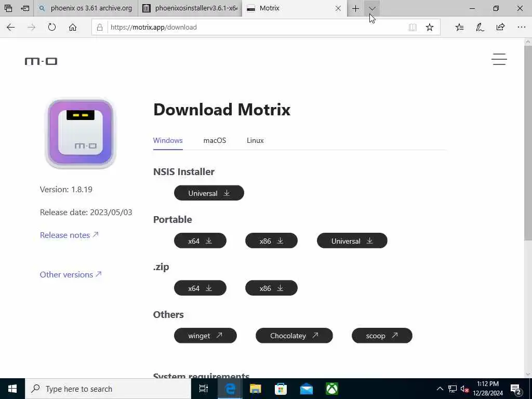This screenshot has width=532, height=399.
Task: Open browser settings and more ellipsis
Action: point(522,27)
